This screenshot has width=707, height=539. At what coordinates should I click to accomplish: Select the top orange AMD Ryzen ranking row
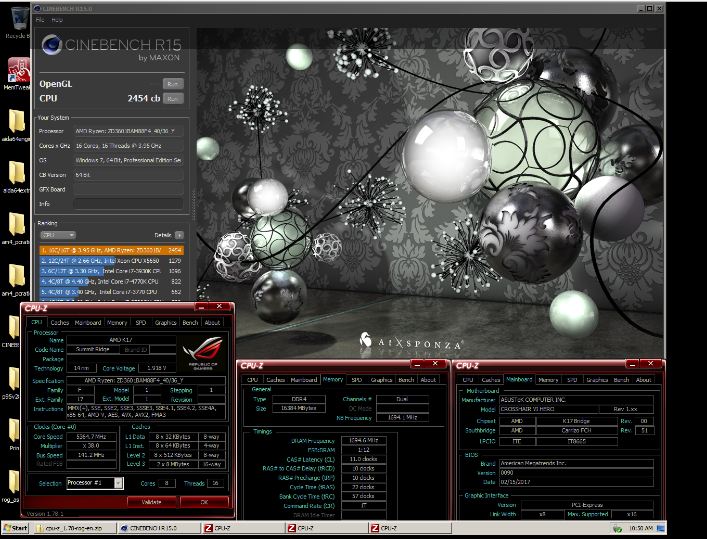click(x=111, y=250)
